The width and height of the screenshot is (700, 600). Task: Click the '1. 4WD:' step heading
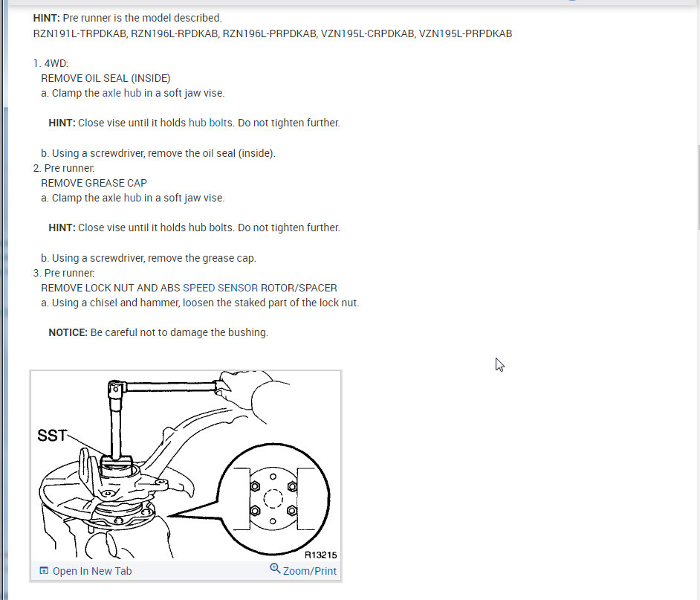pyautogui.click(x=51, y=63)
